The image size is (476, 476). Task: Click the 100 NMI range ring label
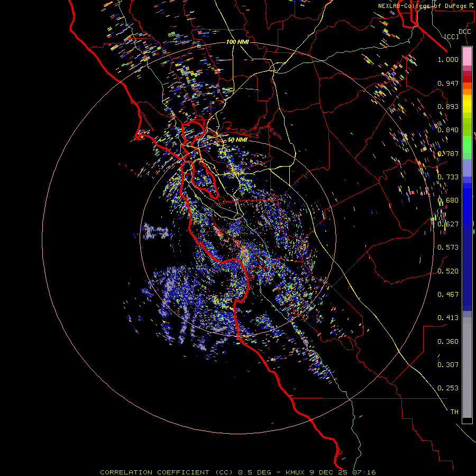pos(237,42)
